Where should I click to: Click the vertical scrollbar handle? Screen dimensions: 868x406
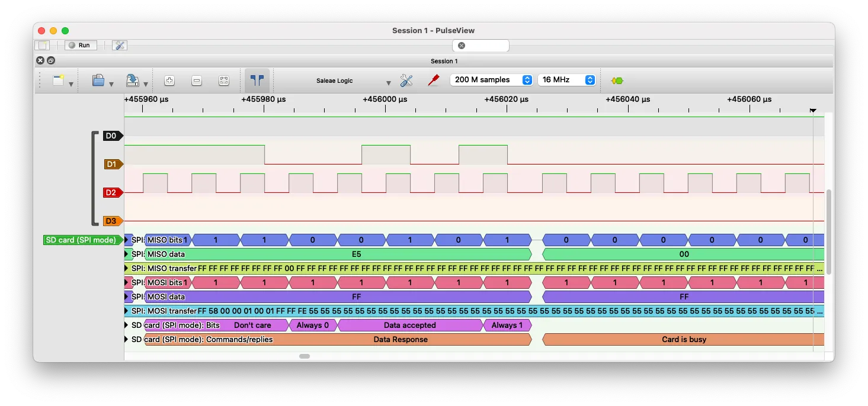pos(829,232)
